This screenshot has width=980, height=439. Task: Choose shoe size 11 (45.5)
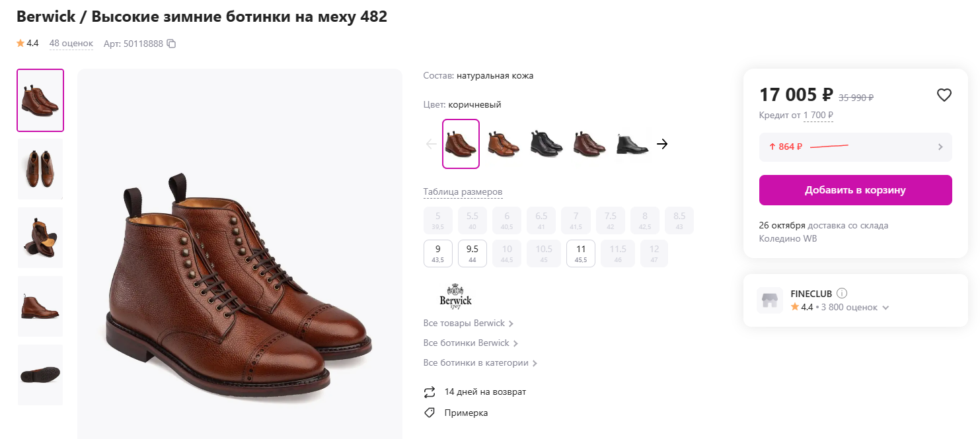coord(581,253)
